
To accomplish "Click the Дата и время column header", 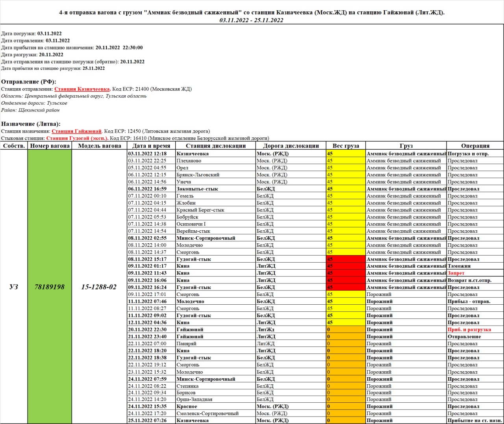I will [x=151, y=146].
